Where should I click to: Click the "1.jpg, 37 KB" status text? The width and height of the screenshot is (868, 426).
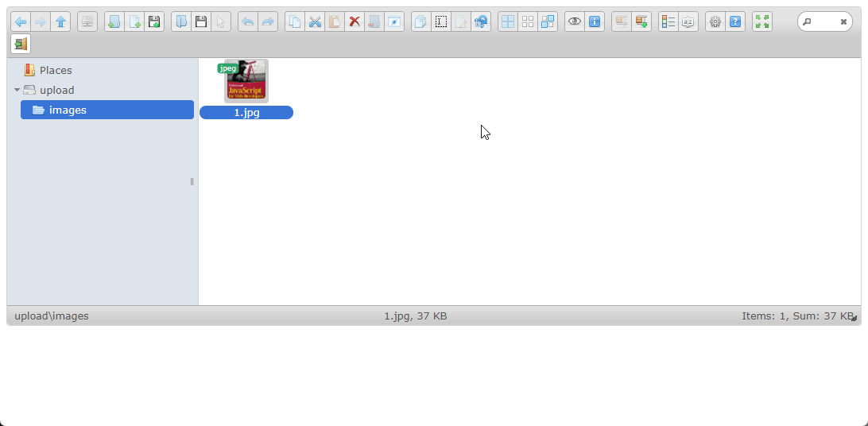[416, 316]
